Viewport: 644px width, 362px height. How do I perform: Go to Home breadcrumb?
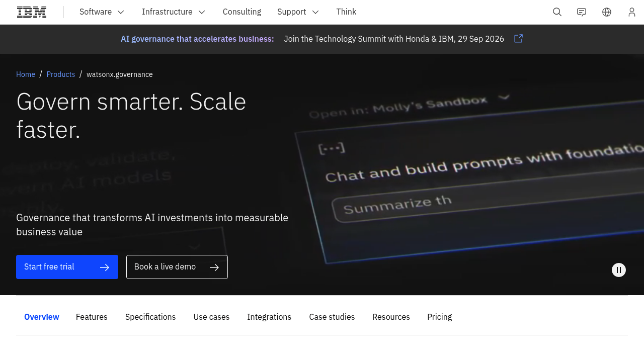point(26,74)
